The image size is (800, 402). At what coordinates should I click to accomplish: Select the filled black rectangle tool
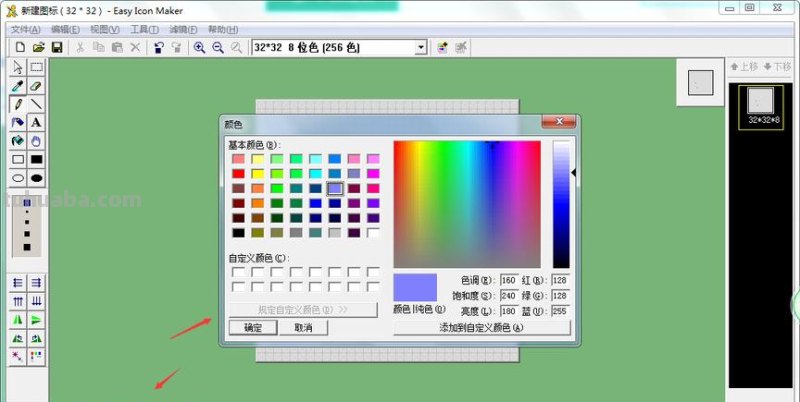[x=36, y=159]
